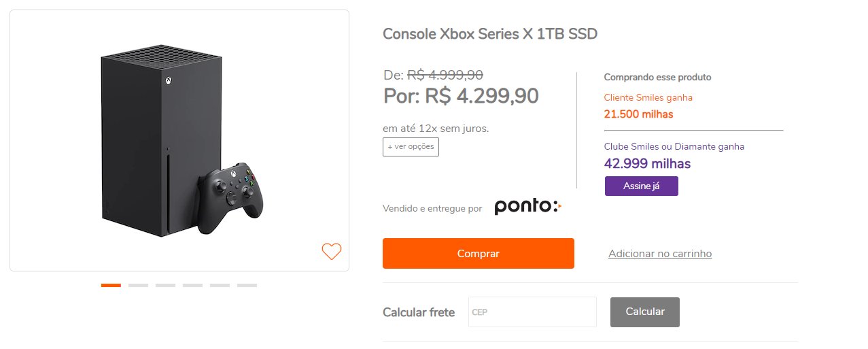Calculate shipping with the Calcular button
The image size is (868, 349).
pyautogui.click(x=645, y=312)
